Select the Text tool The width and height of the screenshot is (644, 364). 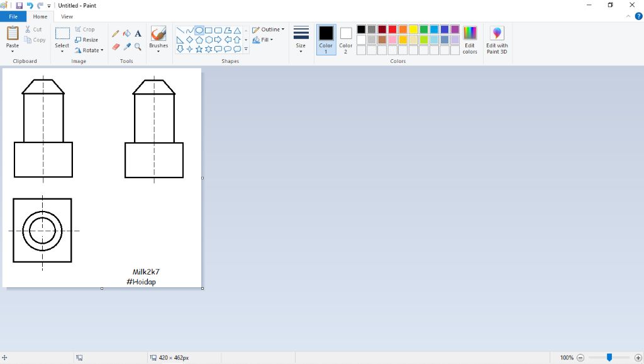point(138,34)
